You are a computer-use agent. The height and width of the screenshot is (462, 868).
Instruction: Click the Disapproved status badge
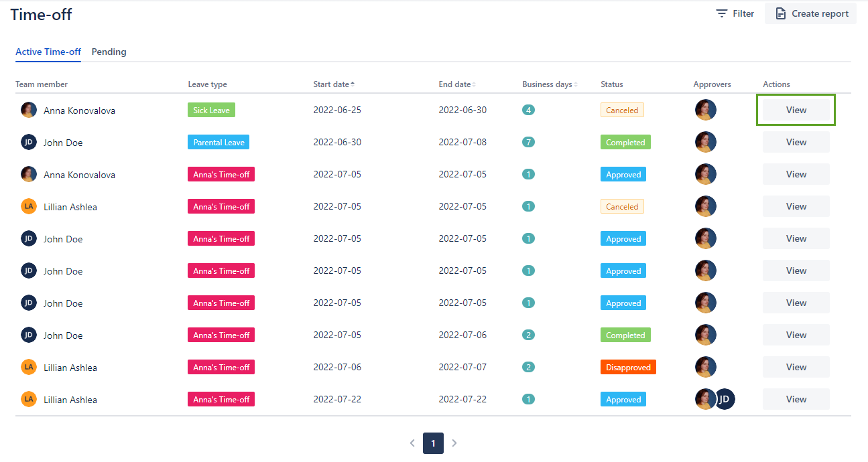point(627,367)
